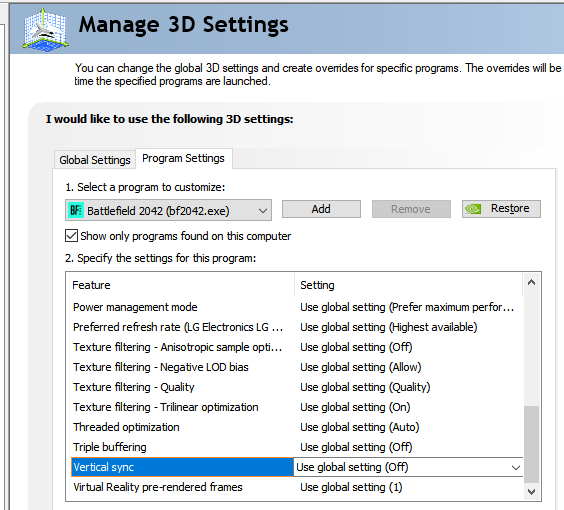
Task: Open the program selection dropdown
Action: [x=168, y=210]
